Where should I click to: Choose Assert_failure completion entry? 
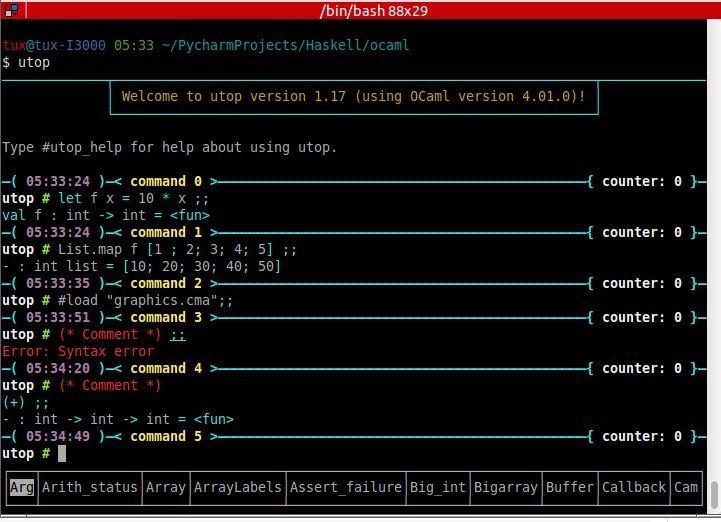pyautogui.click(x=346, y=488)
